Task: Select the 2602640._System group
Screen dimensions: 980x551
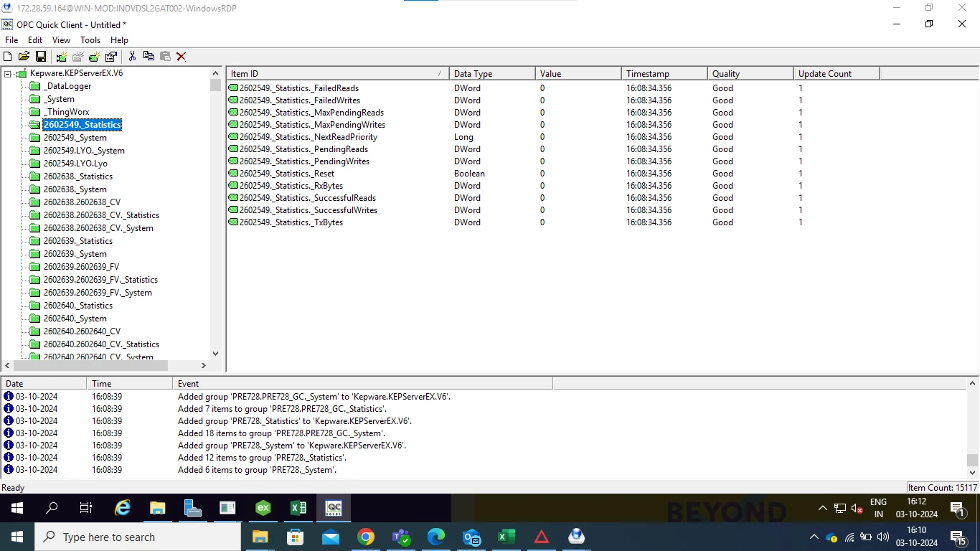Action: point(75,319)
